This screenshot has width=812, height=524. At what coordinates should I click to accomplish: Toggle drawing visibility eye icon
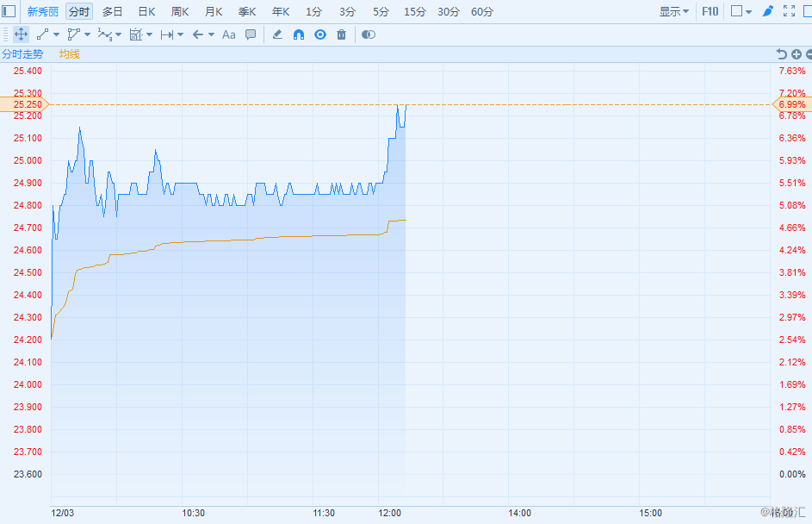(320, 34)
